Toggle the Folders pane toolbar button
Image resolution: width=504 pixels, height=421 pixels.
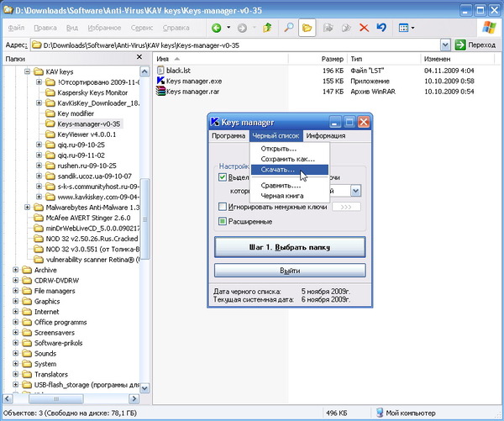307,28
